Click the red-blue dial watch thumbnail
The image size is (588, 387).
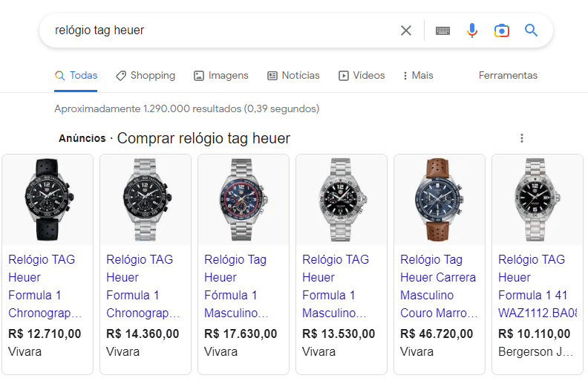tap(243, 200)
